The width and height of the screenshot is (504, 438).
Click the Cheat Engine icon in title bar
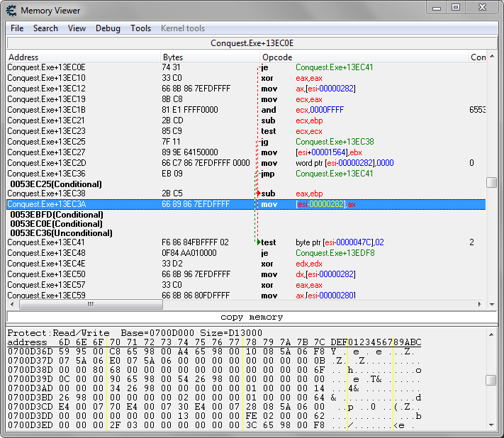click(11, 10)
